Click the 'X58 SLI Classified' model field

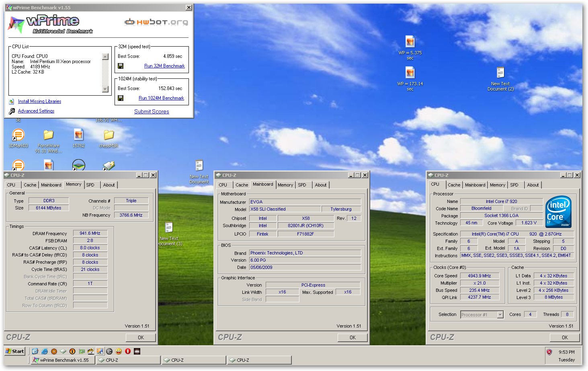285,209
